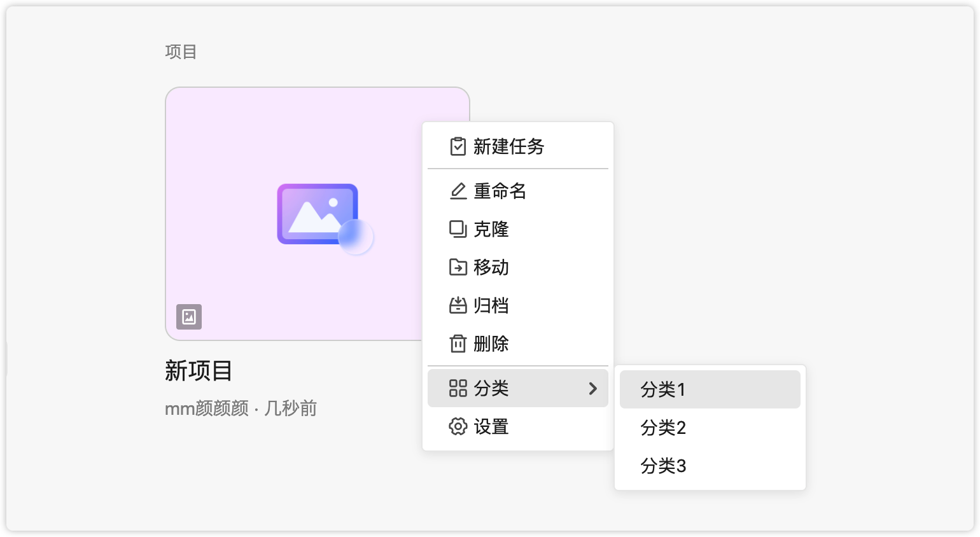Click the clone icon next to 克隆
This screenshot has width=980, height=537.
(458, 229)
